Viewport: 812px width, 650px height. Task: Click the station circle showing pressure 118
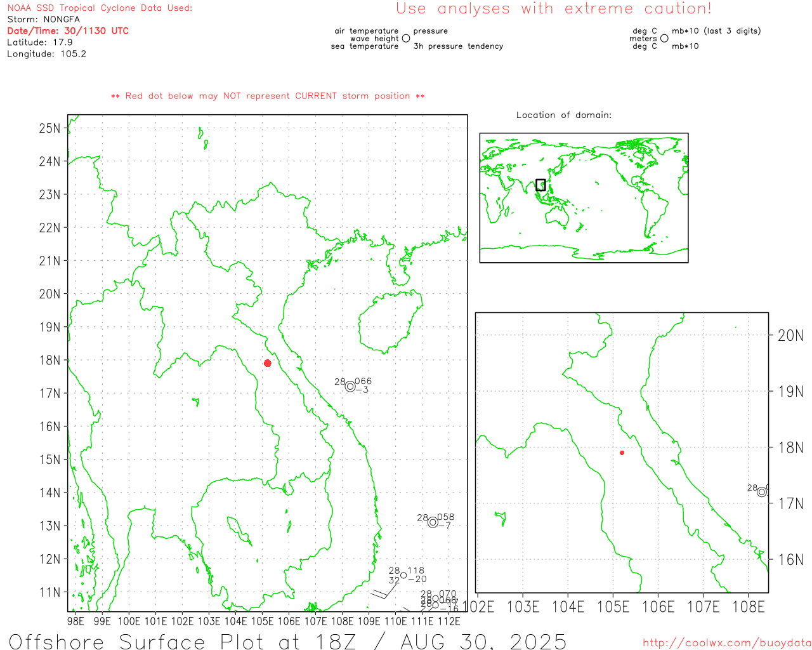[403, 575]
